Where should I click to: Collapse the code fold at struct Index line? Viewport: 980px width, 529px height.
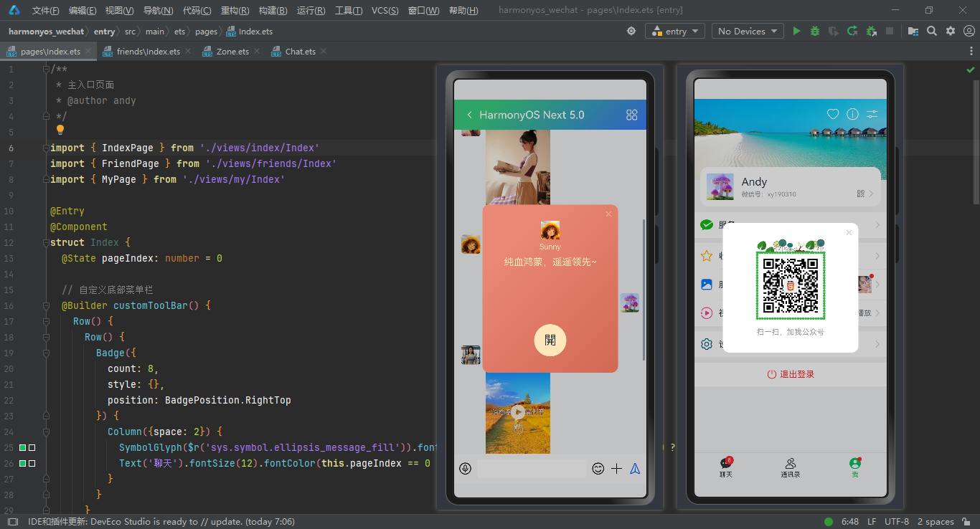point(46,242)
